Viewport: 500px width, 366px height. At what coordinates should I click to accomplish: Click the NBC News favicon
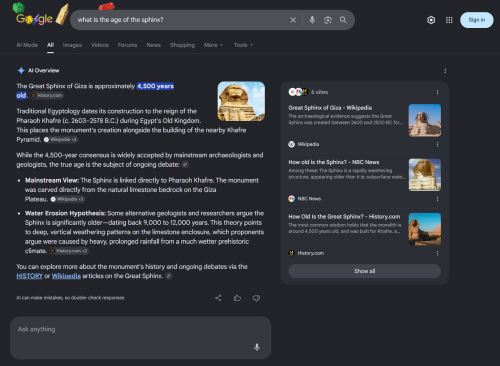click(x=291, y=199)
